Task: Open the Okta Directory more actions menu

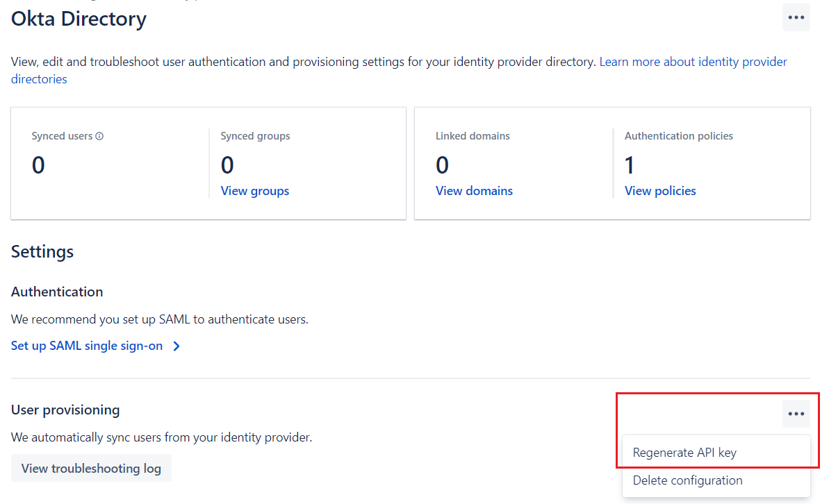Action: pos(796,18)
